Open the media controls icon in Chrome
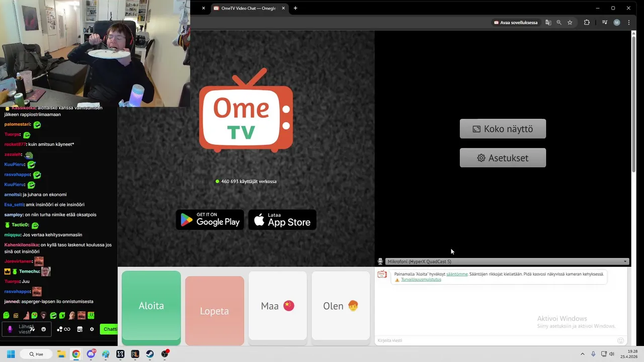This screenshot has height=362, width=644. (605, 23)
